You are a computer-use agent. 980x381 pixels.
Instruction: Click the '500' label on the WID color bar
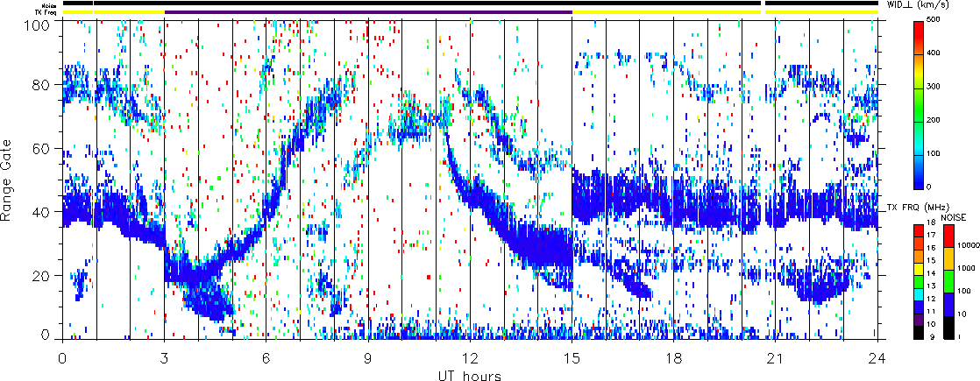[x=935, y=19]
